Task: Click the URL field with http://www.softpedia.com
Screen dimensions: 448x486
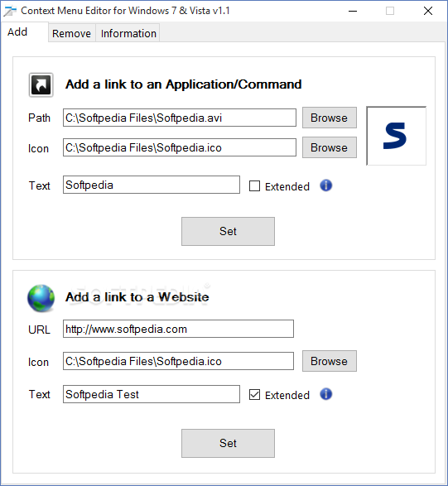Action: tap(178, 329)
